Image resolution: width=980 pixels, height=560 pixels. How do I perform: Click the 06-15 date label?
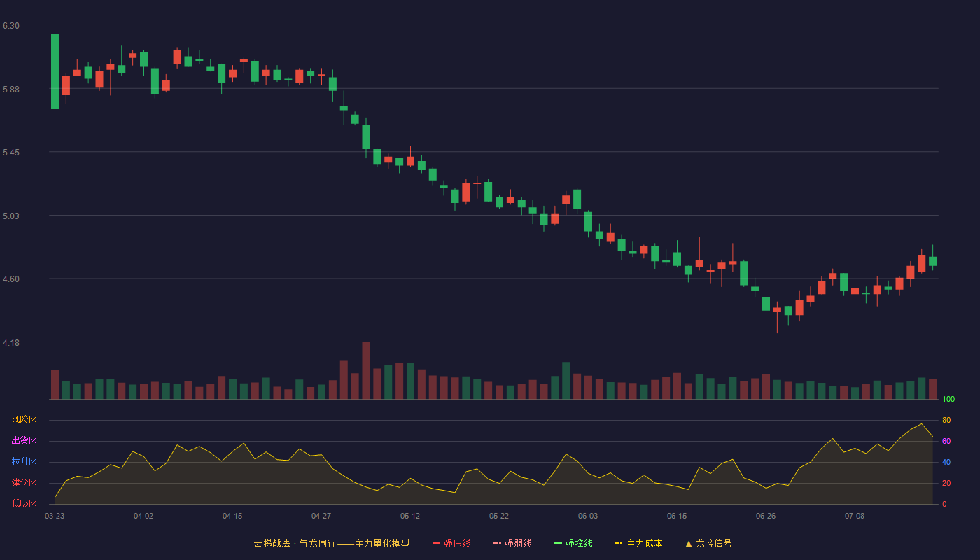(x=677, y=516)
